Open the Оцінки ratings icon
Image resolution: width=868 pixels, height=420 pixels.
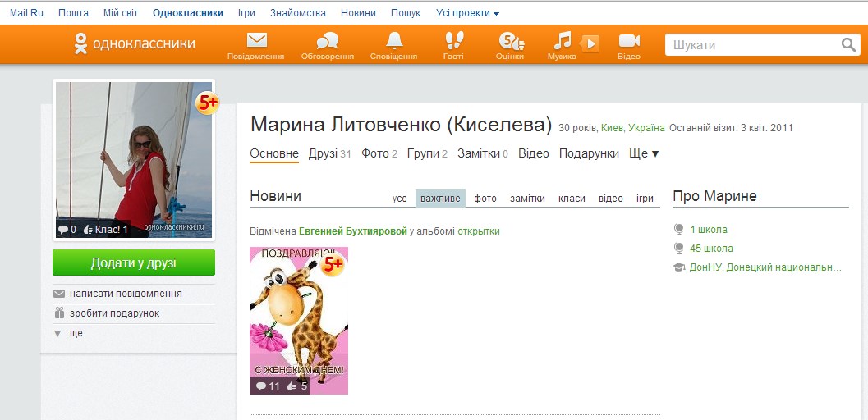[x=511, y=40]
